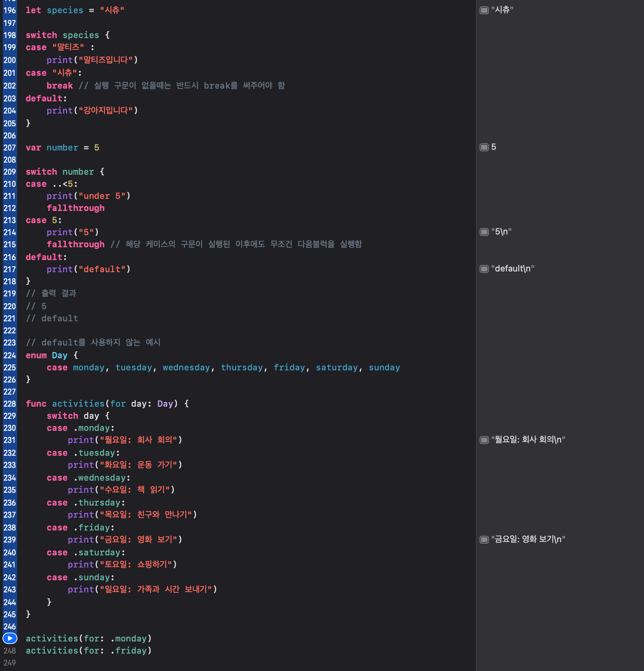
Task: Click 'var number = 5' line
Action: tap(62, 148)
